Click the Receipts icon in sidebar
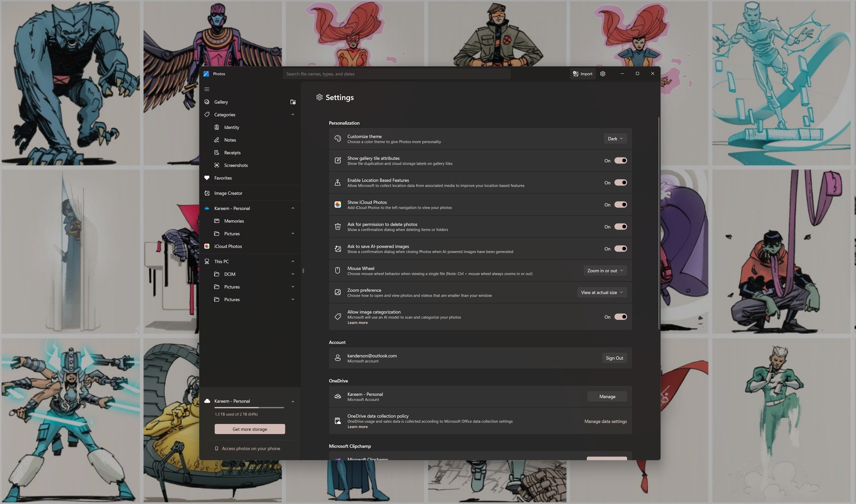Image resolution: width=856 pixels, height=504 pixels. coord(217,152)
